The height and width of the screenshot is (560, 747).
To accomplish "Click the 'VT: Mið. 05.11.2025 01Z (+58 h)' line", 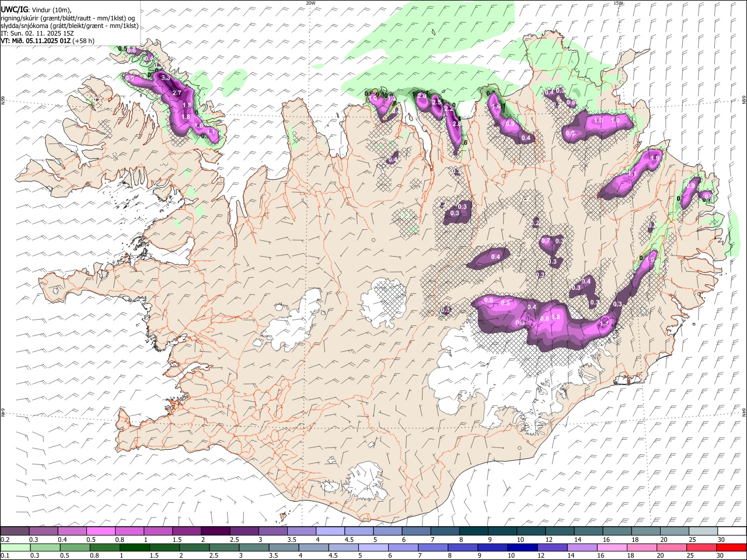I will point(47,41).
